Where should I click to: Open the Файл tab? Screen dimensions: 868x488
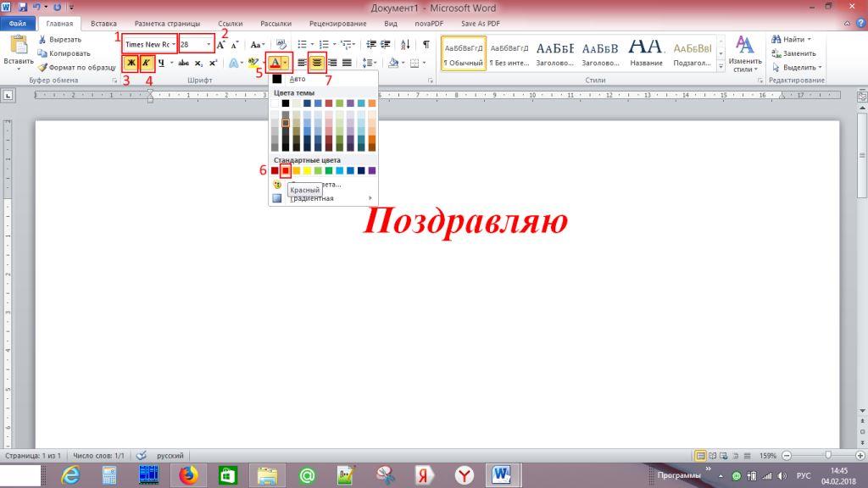pyautogui.click(x=18, y=24)
